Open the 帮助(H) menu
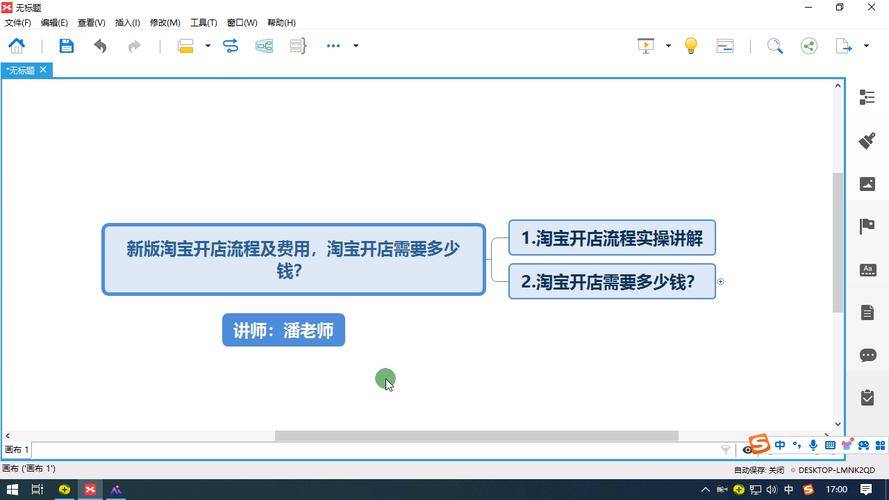Viewport: 889px width, 500px height. [x=282, y=23]
